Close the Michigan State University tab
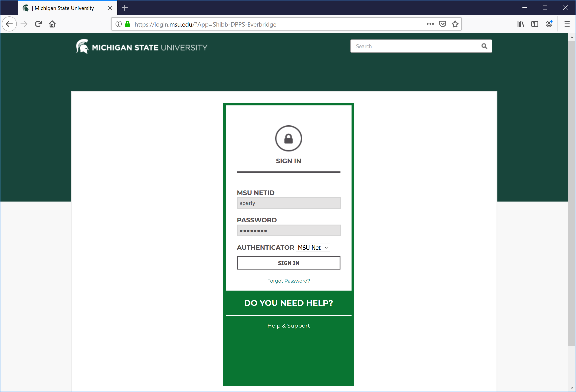 (x=110, y=8)
